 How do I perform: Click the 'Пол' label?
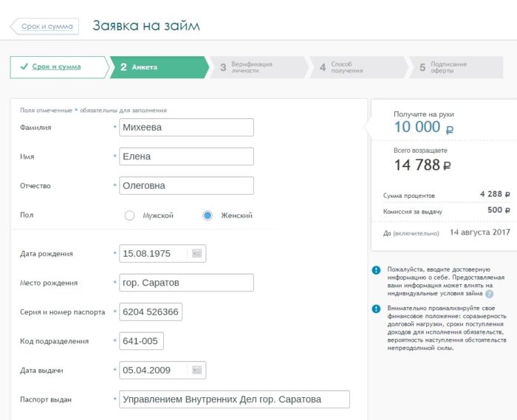pyautogui.click(x=27, y=215)
